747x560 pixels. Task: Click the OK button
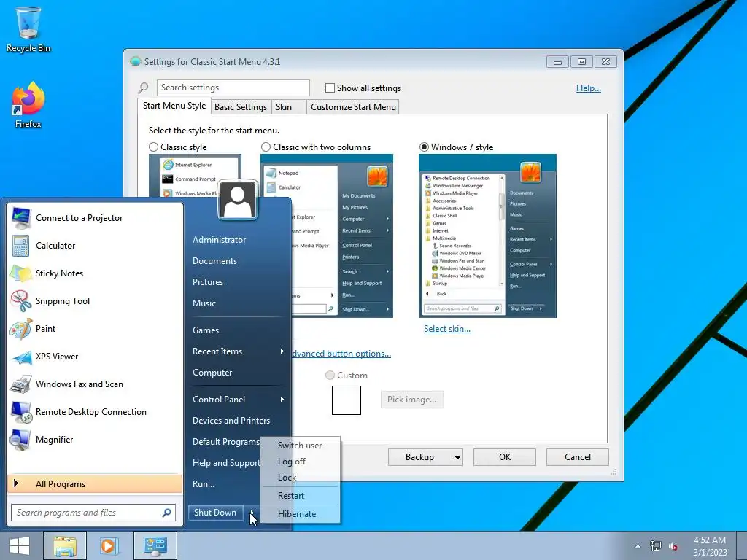click(505, 457)
